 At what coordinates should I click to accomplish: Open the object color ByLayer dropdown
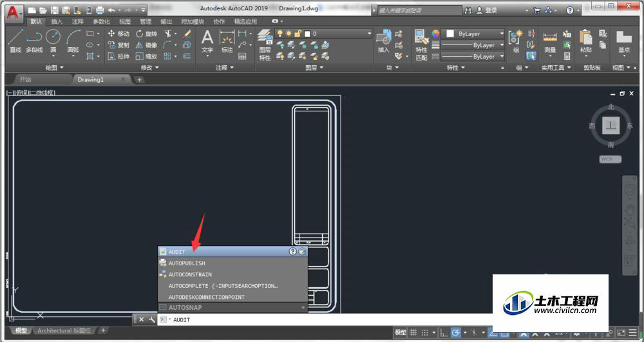click(474, 33)
